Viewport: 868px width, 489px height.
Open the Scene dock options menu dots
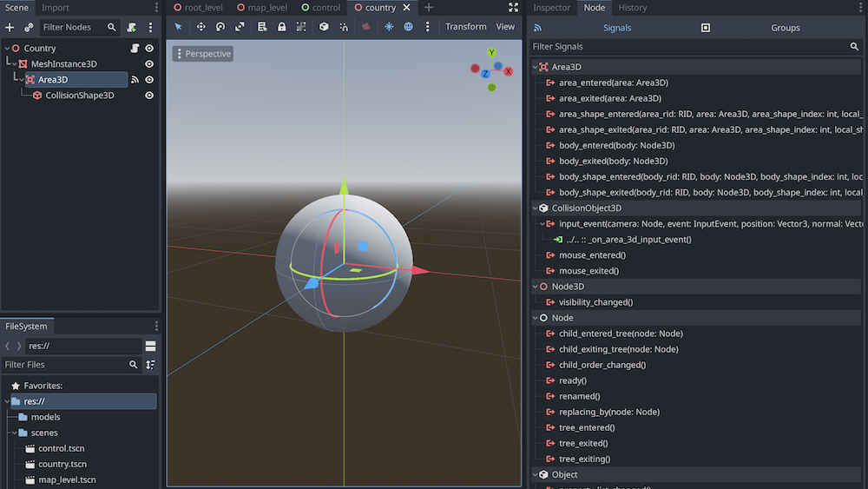(x=150, y=27)
